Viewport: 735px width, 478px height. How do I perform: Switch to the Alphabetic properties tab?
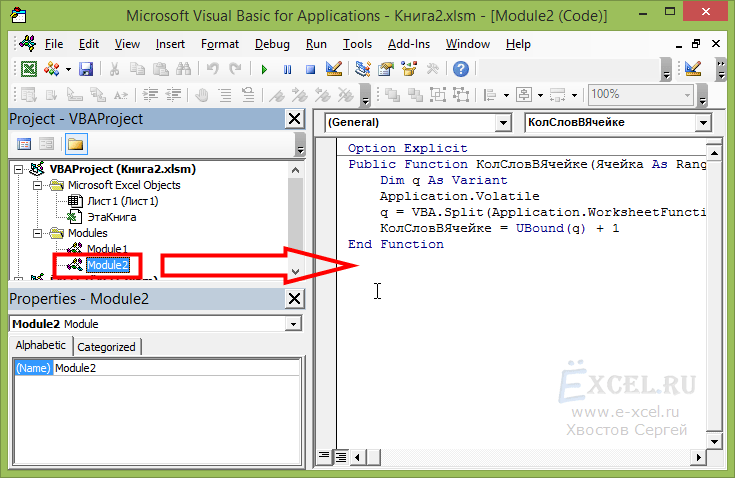[40, 345]
